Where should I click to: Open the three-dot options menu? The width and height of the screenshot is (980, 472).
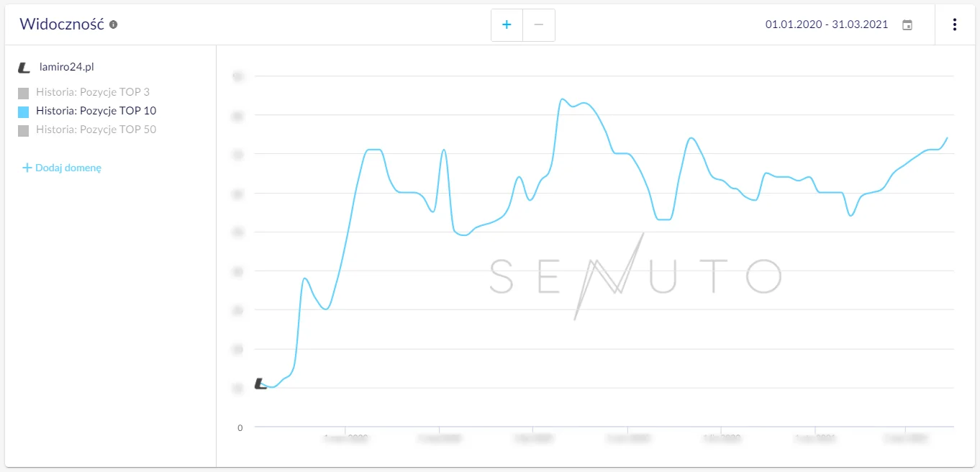tap(955, 24)
